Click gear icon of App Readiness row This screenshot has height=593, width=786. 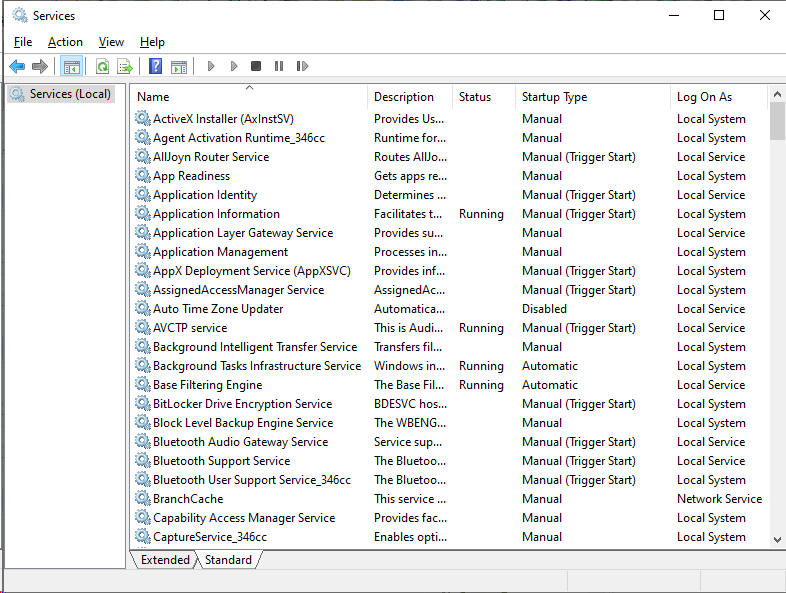click(143, 176)
